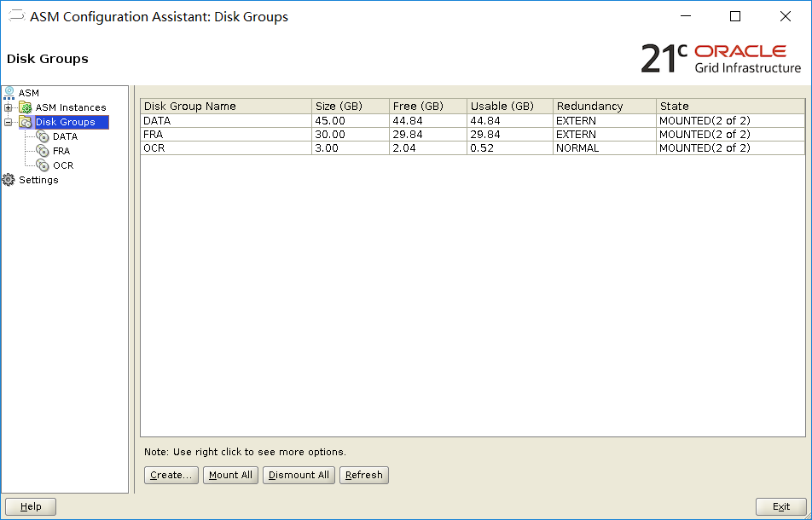812x520 pixels.
Task: Minimize the ASM Configuration Assistant window
Action: (x=686, y=16)
